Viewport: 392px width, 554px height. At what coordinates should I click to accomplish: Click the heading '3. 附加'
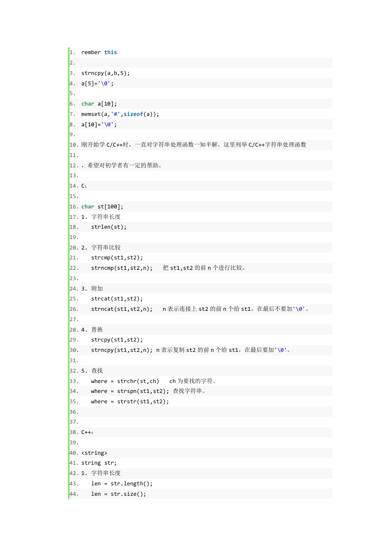pos(92,289)
